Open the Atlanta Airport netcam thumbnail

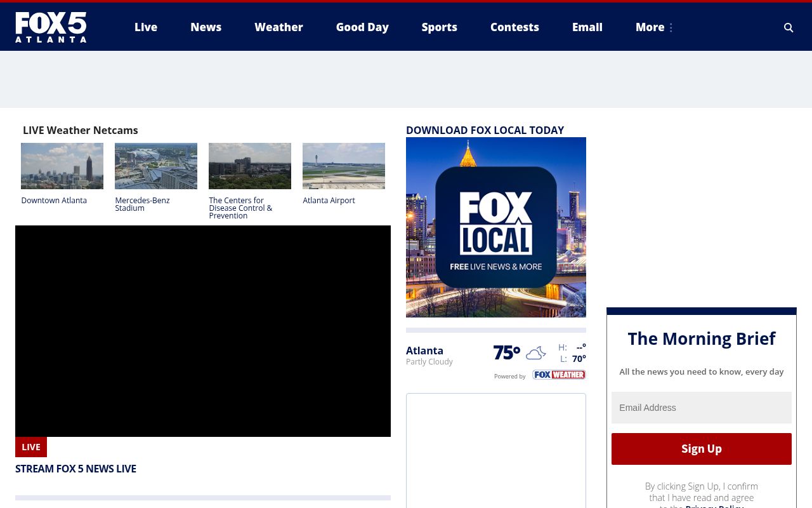[x=344, y=166]
